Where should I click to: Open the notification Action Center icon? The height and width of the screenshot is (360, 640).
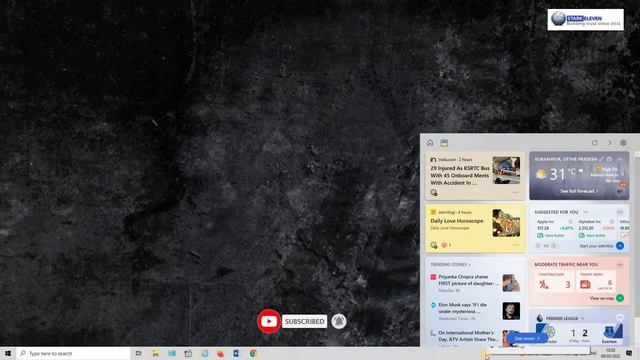tap(629, 353)
